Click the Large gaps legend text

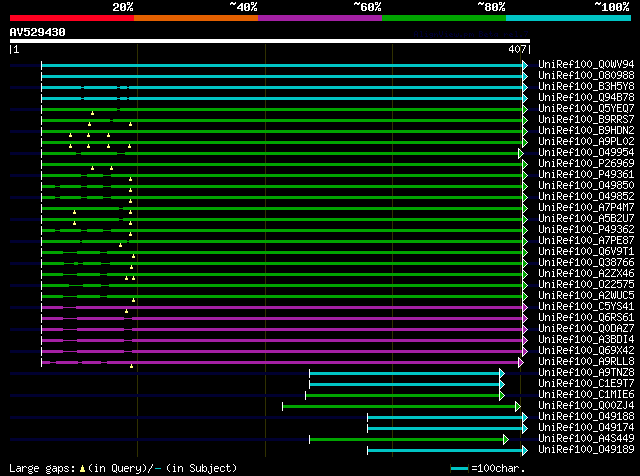pyautogui.click(x=123, y=468)
